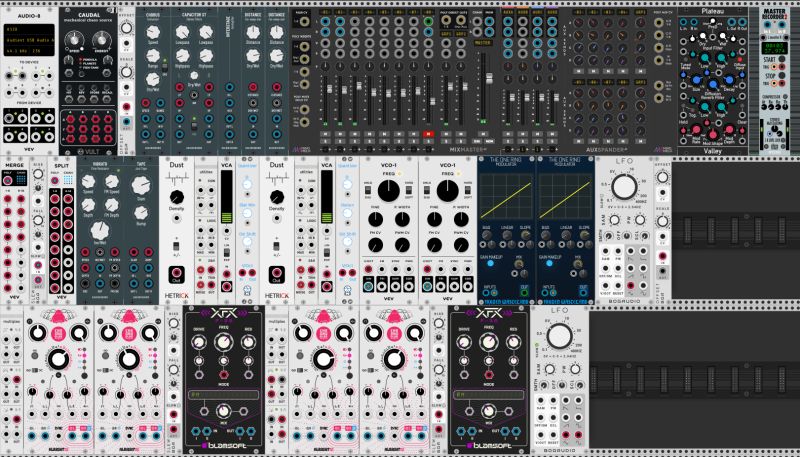
Task: Unmute the red-muted track 8 on MixMaster
Action: click(x=429, y=134)
